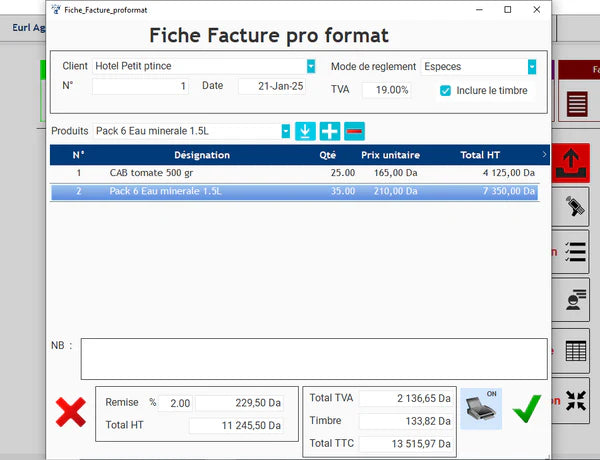Select the Pack 6 Eau minerale 1.5L row
Image resolution: width=600 pixels, height=460 pixels.
295,192
